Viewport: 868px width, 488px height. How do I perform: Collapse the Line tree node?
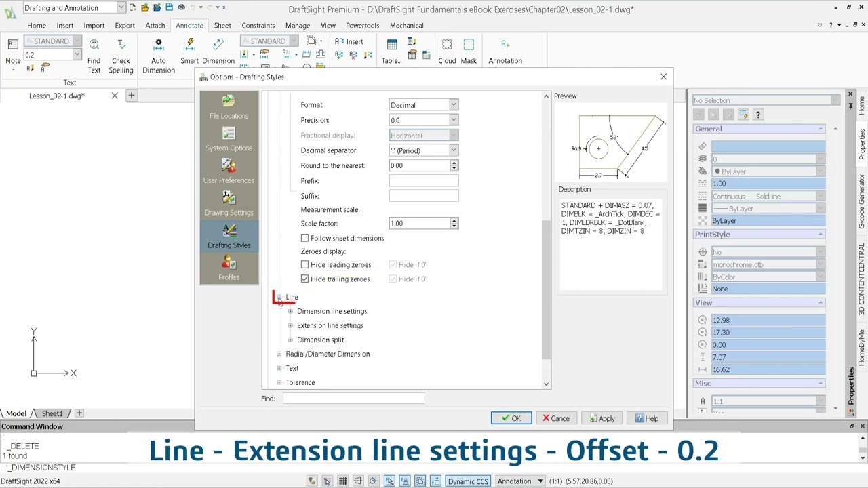[x=279, y=298]
